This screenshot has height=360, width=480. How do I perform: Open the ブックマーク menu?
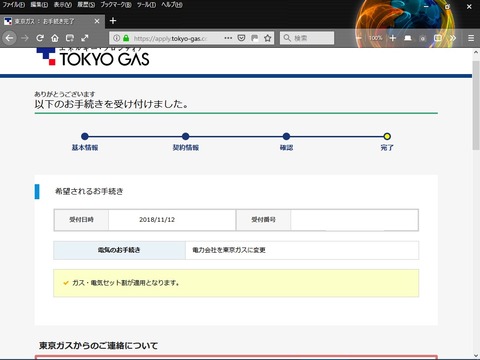116,5
